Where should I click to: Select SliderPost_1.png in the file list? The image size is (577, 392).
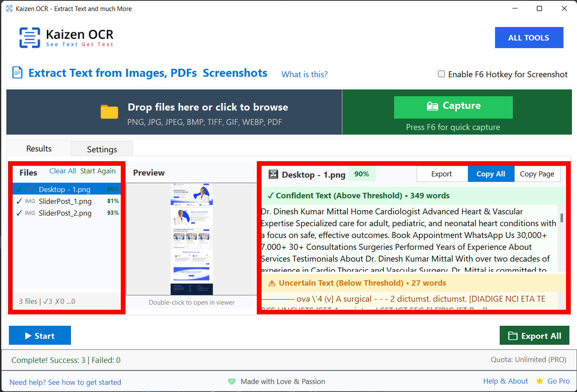pyautogui.click(x=65, y=201)
